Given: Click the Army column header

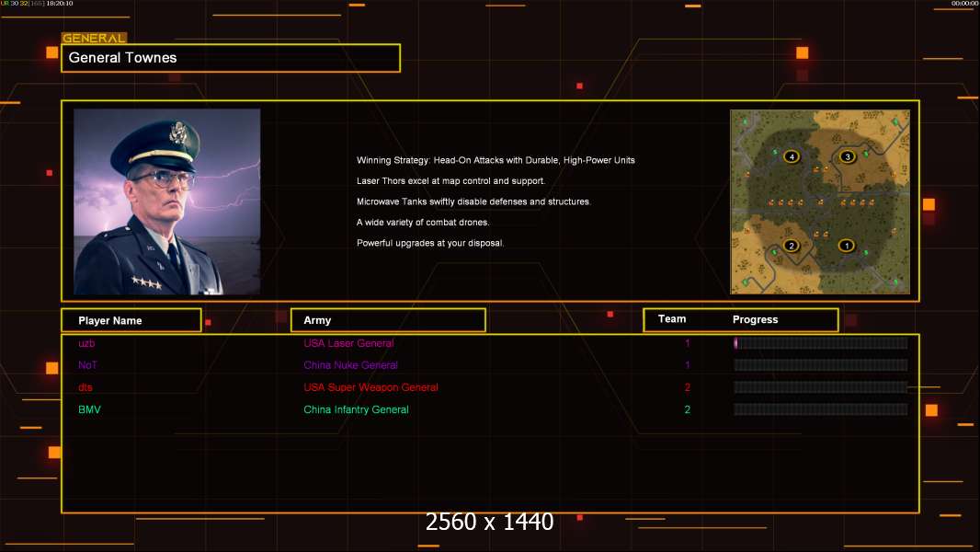Looking at the screenshot, I should (388, 320).
